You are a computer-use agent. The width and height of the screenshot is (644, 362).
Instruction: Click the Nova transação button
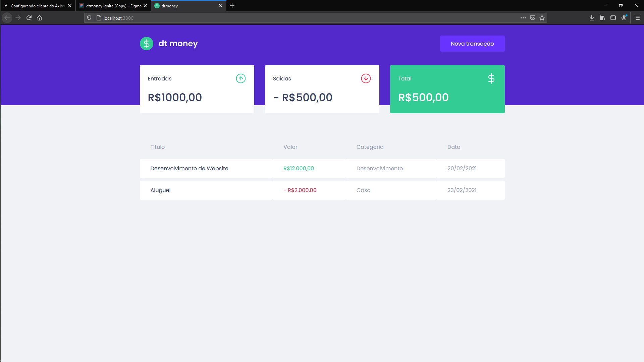tap(472, 43)
